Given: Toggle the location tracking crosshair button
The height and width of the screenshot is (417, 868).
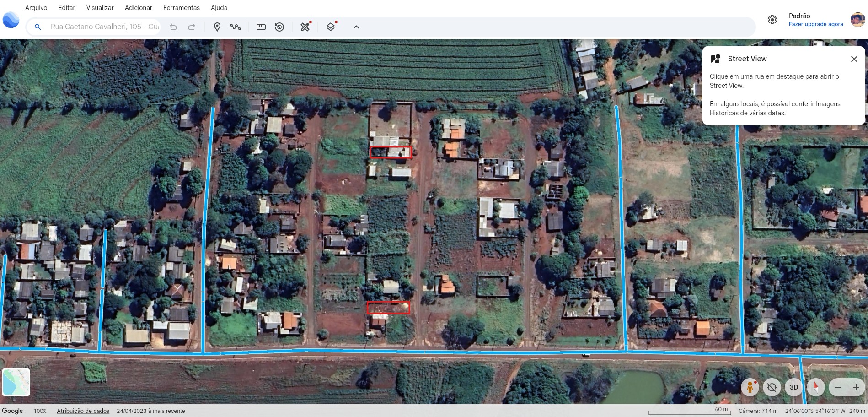Looking at the screenshot, I should [x=772, y=387].
